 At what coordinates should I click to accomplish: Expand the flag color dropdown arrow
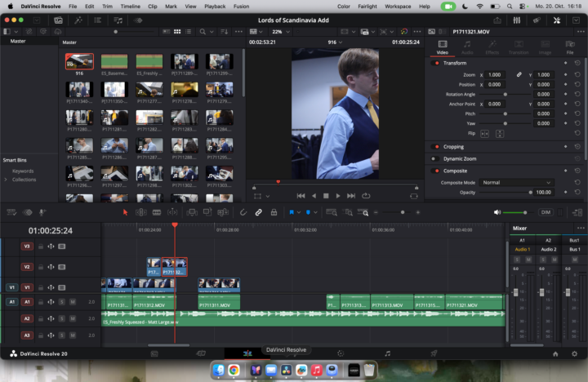point(299,212)
